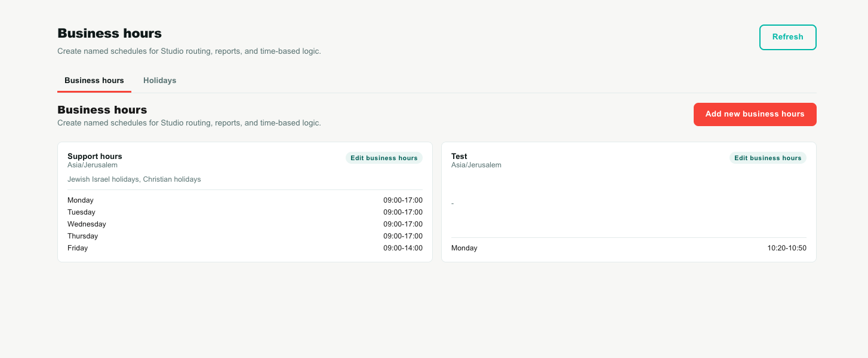868x358 pixels.
Task: Click Monday row in Support hours
Action: (x=245, y=200)
